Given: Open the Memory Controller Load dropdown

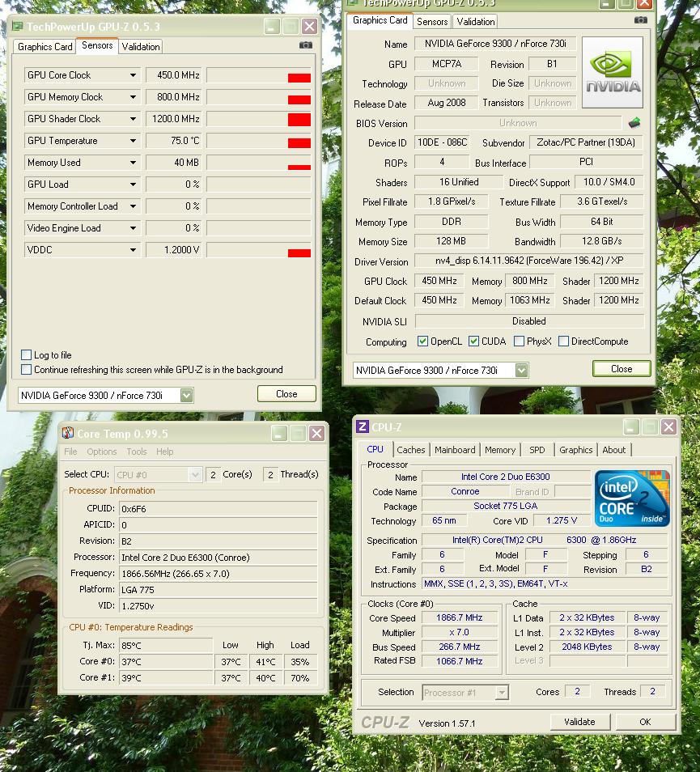Looking at the screenshot, I should [x=133, y=206].
